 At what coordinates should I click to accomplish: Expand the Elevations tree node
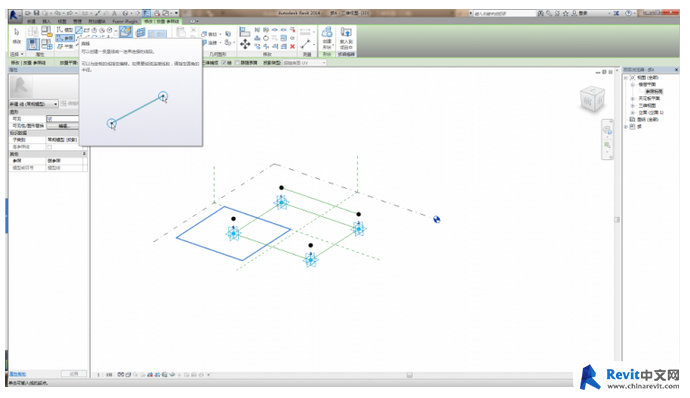click(632, 113)
